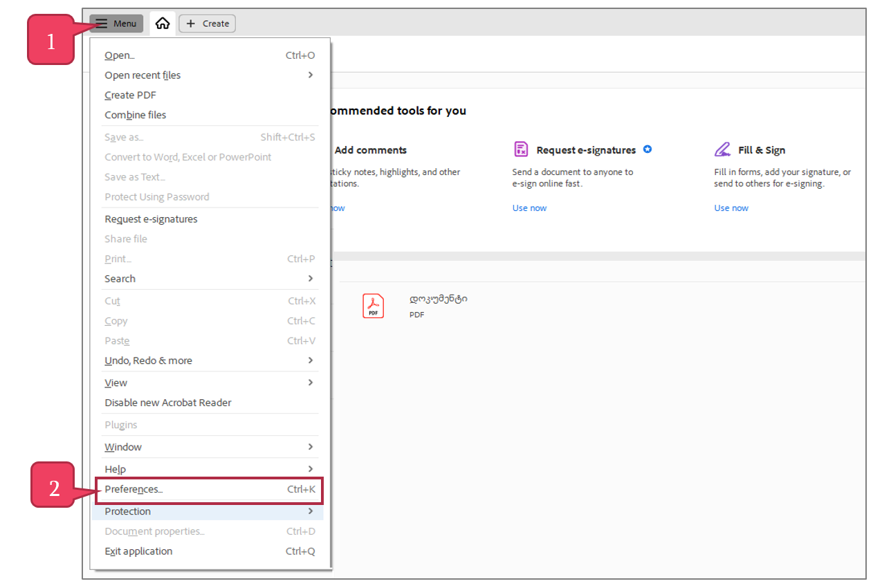Expand the View submenu

pos(210,383)
